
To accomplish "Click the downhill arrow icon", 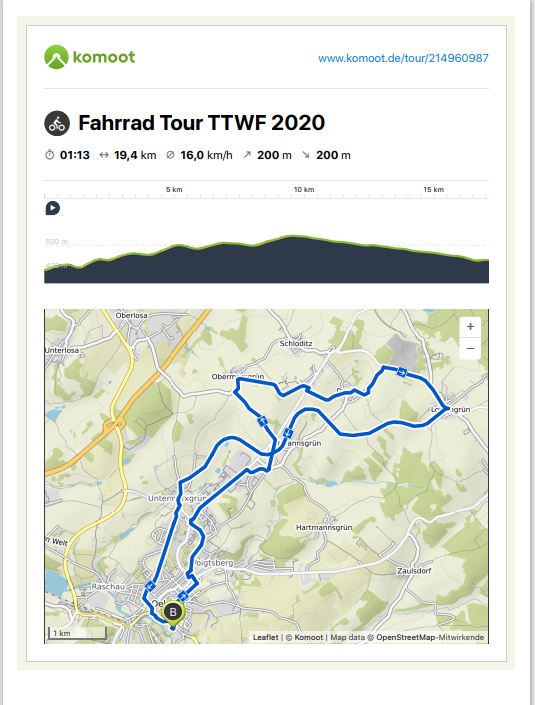I will [x=306, y=155].
